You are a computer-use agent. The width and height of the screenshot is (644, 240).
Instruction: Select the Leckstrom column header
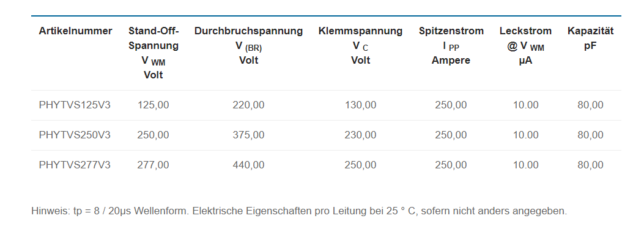526,46
